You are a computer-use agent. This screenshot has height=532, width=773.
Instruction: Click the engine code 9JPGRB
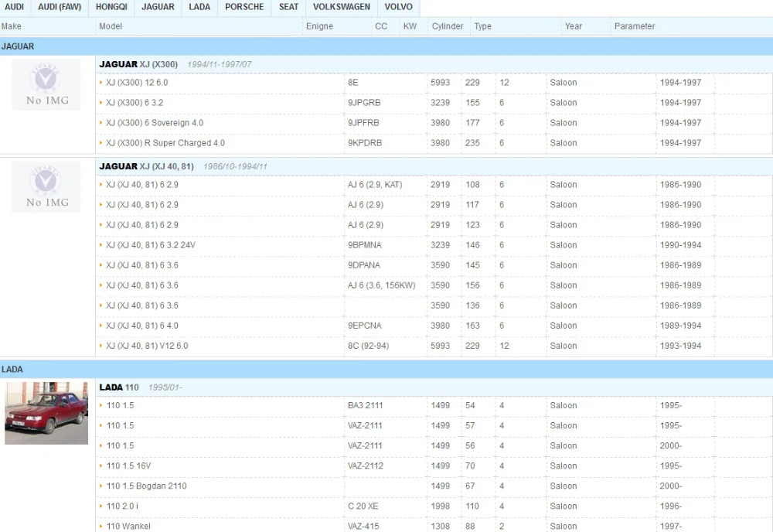(364, 103)
